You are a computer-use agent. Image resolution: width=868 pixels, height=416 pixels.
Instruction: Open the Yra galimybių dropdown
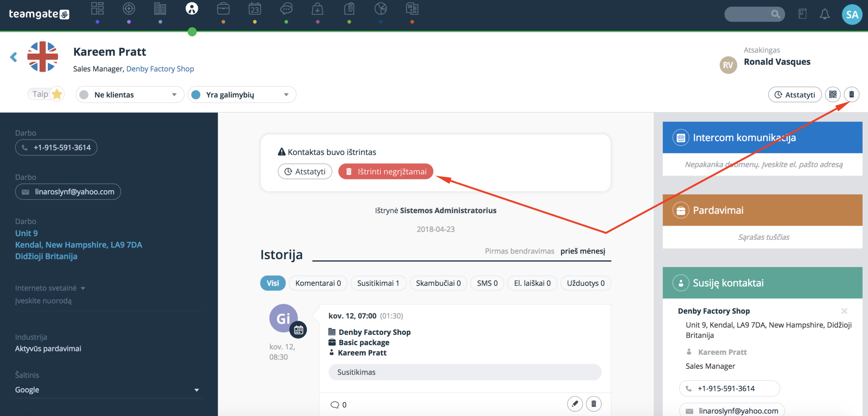point(242,95)
